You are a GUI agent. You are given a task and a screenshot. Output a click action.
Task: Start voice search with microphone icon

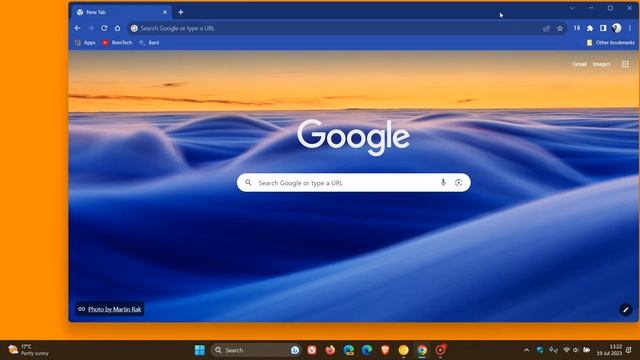pos(443,182)
